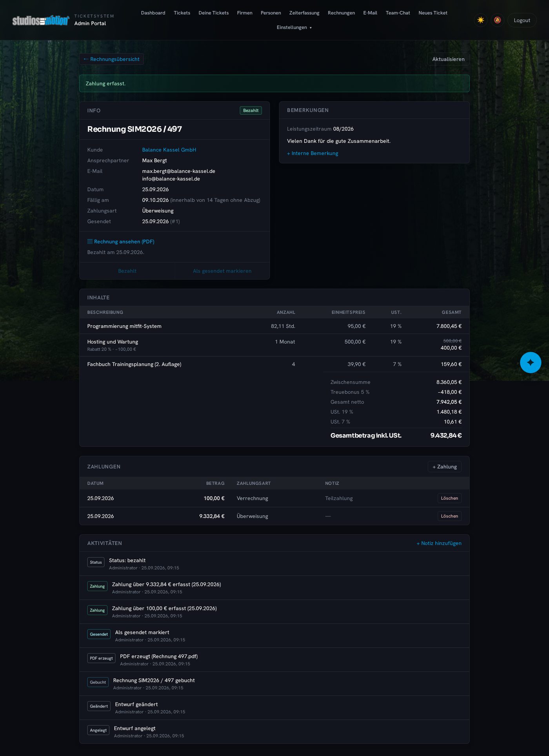Add a payment with the + Zahlung button
The image size is (549, 756).
(x=445, y=467)
